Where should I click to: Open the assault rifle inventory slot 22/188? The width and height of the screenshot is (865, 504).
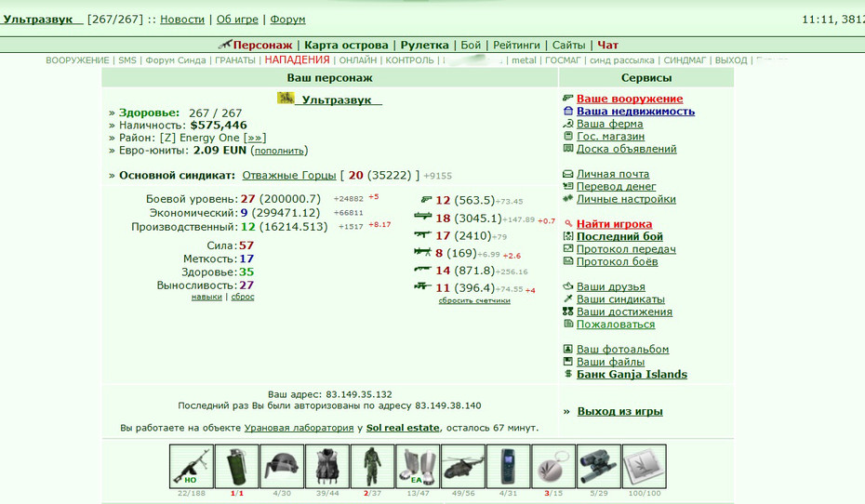tap(192, 467)
